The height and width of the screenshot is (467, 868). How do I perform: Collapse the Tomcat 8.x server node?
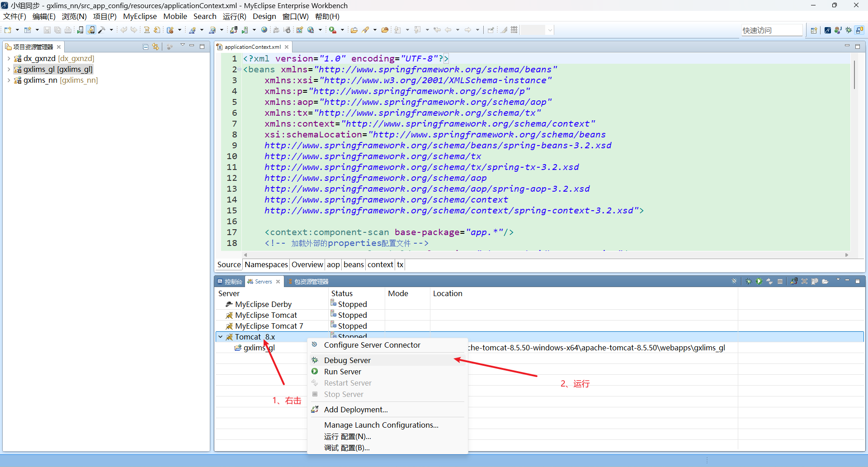(x=221, y=337)
